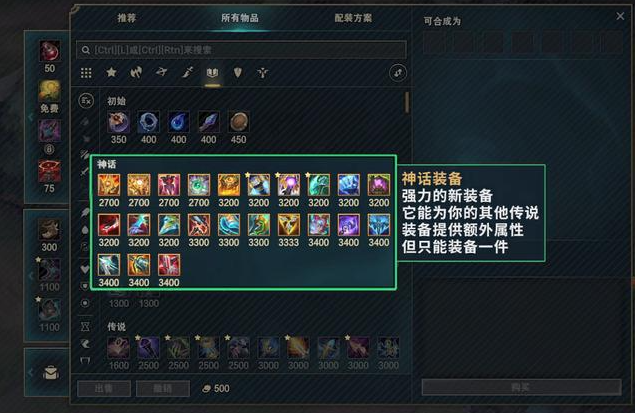
Task: Filter items by the star icon
Action: [111, 72]
